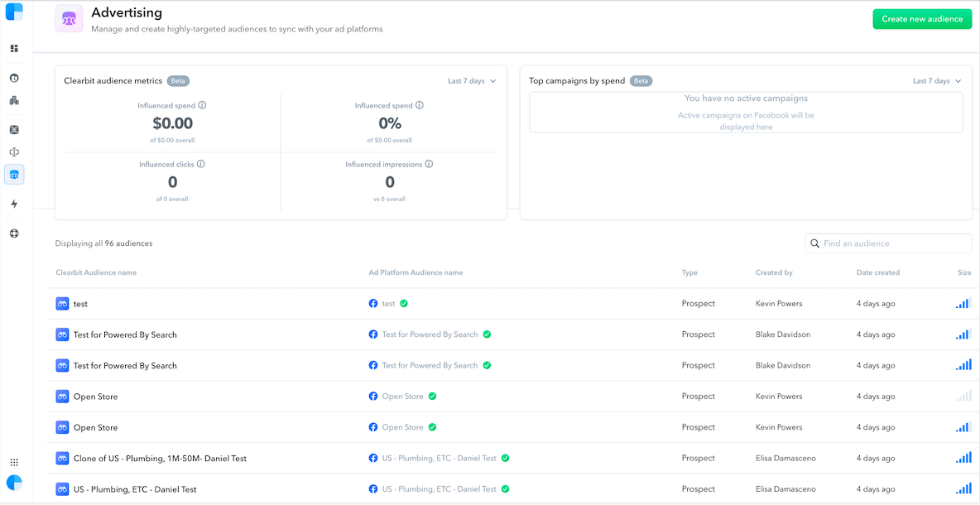Click the Clearbit logo at sidebar top
Screen dimensions: 980x505
(x=14, y=12)
